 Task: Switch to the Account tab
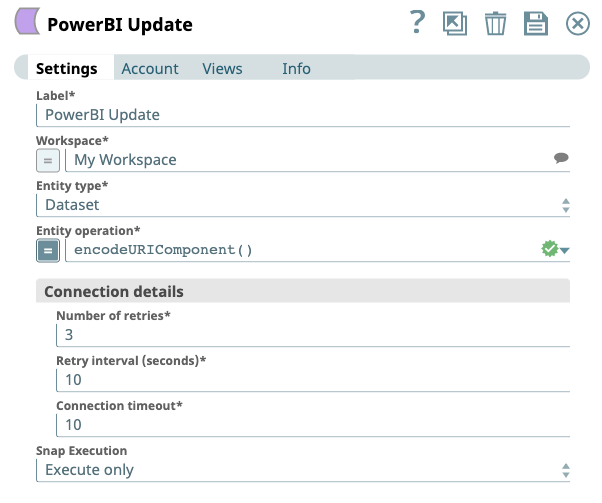150,69
